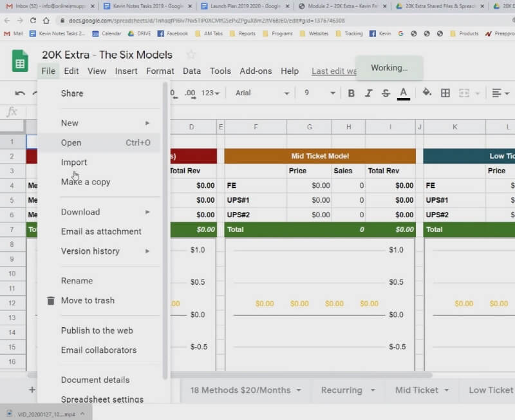The width and height of the screenshot is (515, 420).
Task: Increase decimal places button
Action: (x=190, y=93)
